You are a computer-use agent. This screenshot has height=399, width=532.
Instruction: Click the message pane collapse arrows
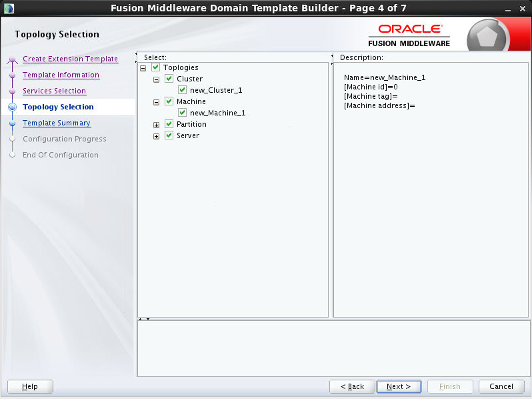(x=144, y=319)
